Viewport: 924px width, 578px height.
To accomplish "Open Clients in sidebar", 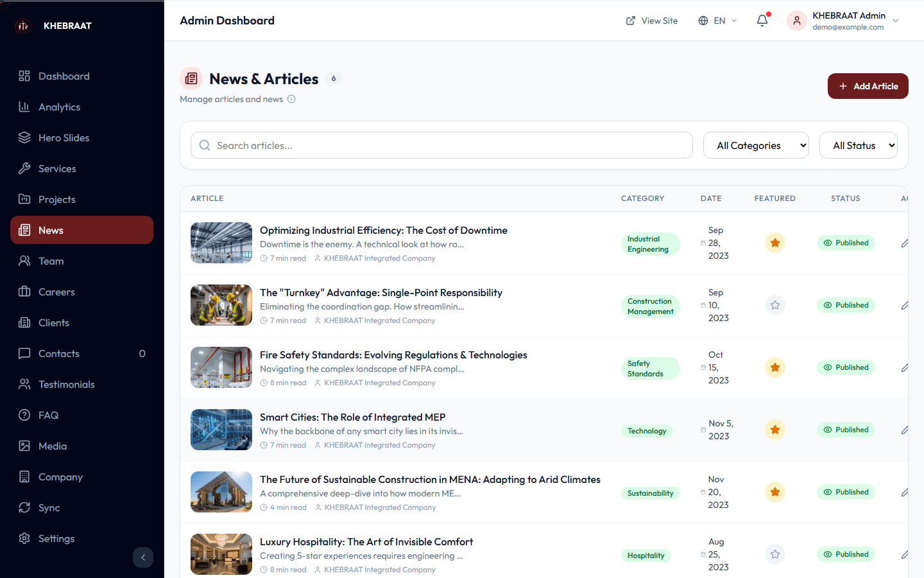I will (81, 322).
